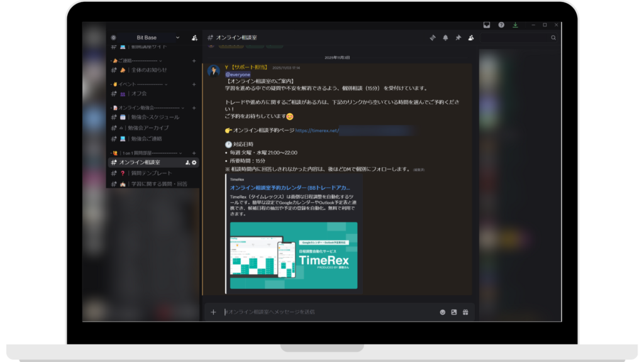The image size is (644, 362).
Task: Click invite icon next to オンライン相談室 channel
Action: (x=187, y=163)
